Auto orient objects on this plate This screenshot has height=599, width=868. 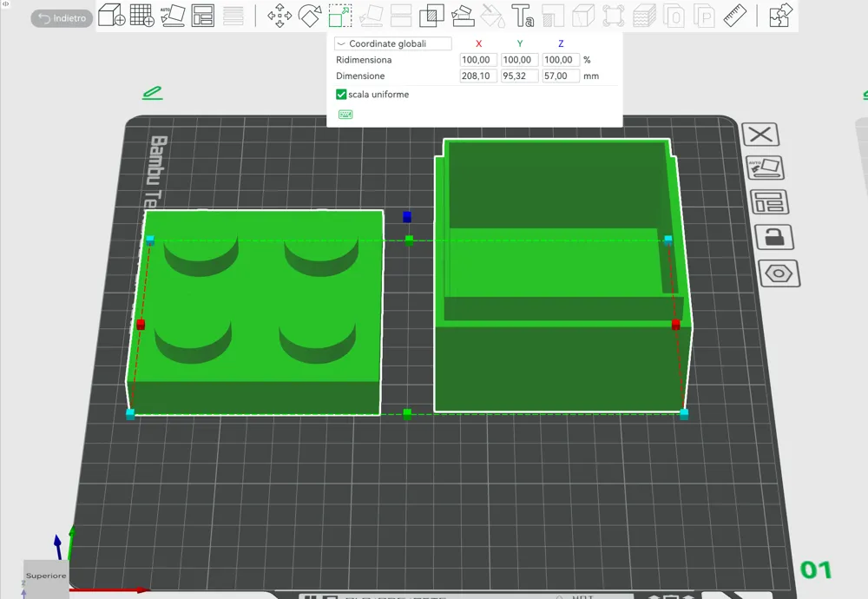pos(765,168)
